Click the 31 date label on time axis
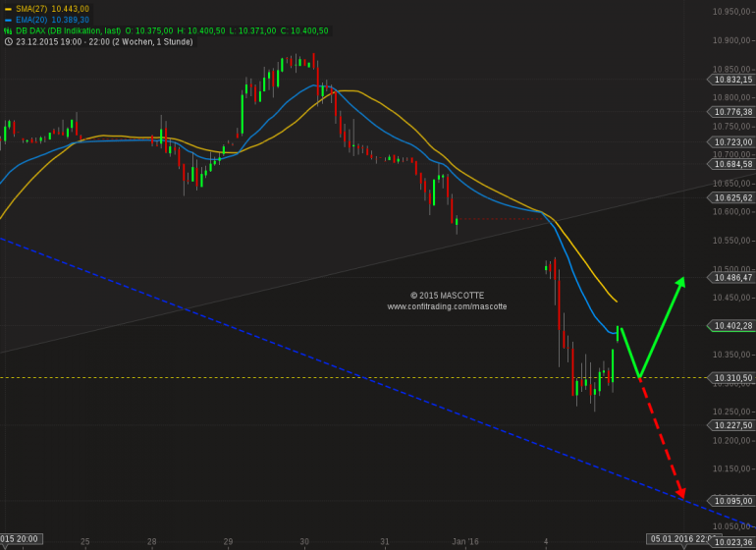This screenshot has width=756, height=550. pyautogui.click(x=384, y=542)
